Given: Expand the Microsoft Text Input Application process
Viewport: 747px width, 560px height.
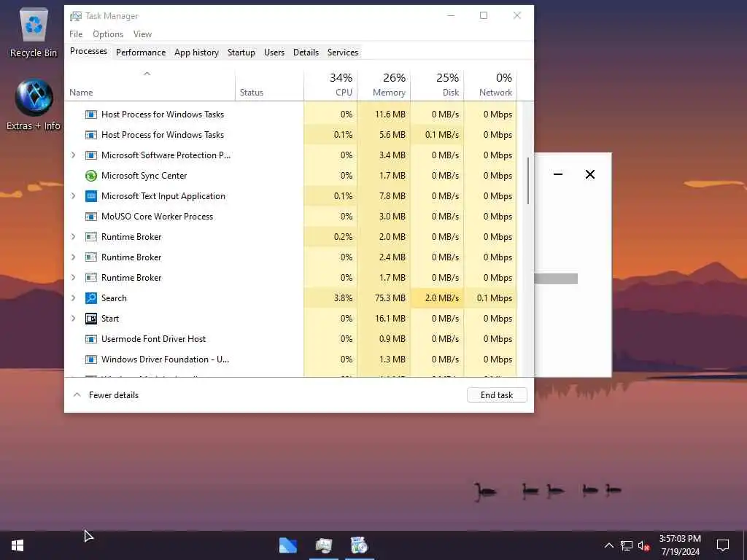Looking at the screenshot, I should tap(74, 196).
